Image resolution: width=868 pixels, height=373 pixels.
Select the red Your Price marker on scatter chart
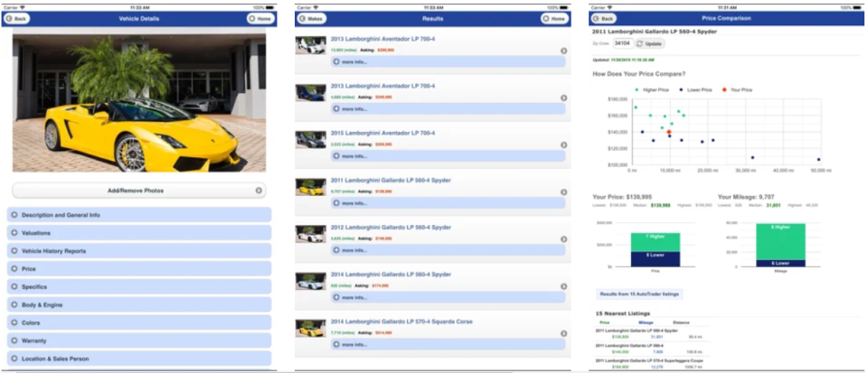pyautogui.click(x=669, y=132)
